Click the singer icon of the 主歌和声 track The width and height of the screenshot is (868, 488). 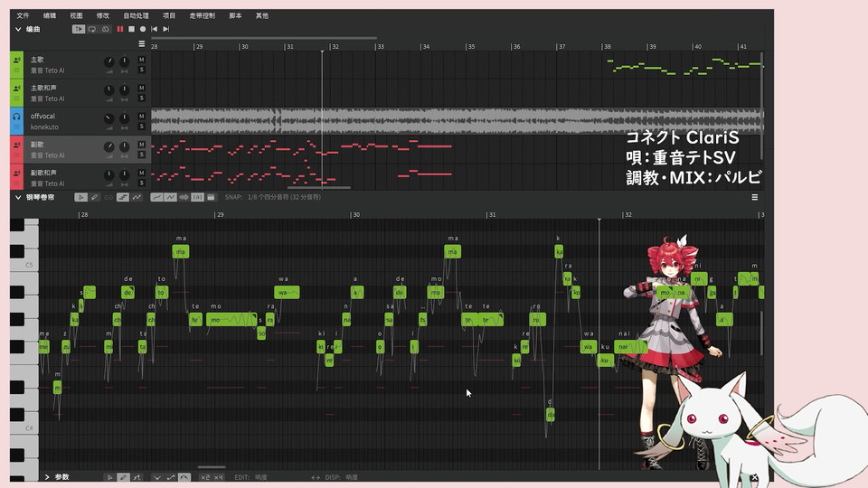coord(16,88)
